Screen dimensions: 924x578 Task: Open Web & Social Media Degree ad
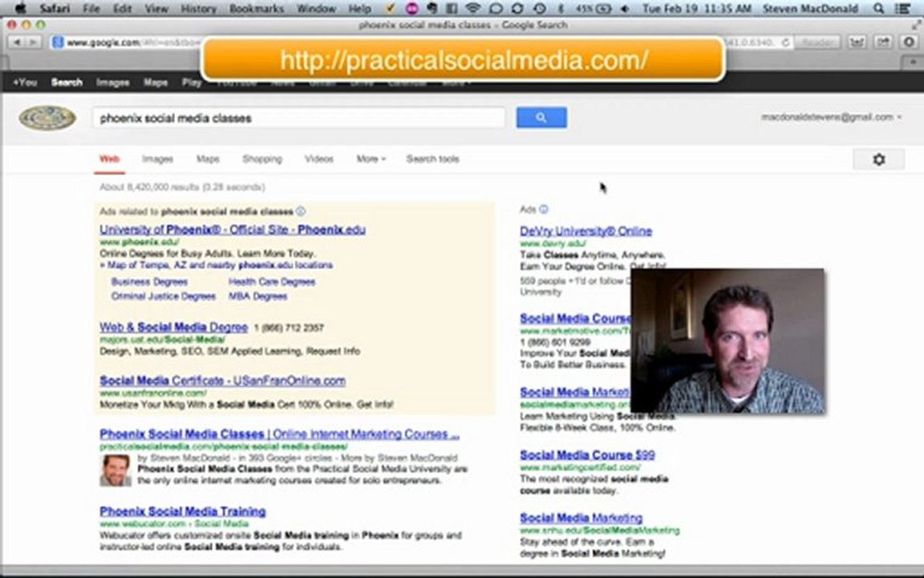pos(173,327)
